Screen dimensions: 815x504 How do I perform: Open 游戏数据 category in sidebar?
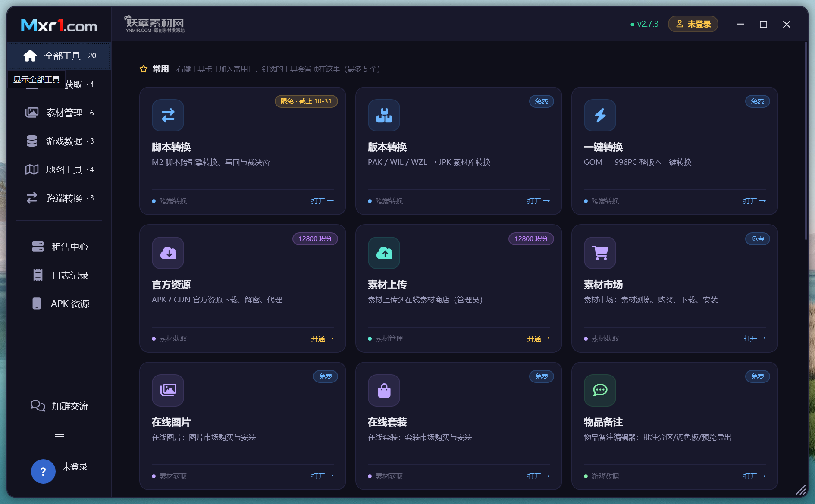pos(60,141)
